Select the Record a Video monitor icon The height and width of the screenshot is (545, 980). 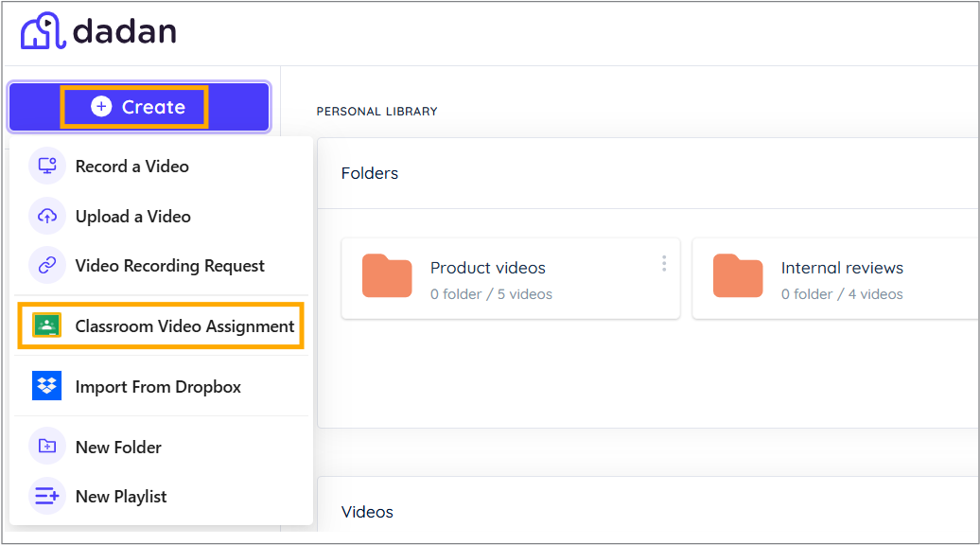point(46,166)
